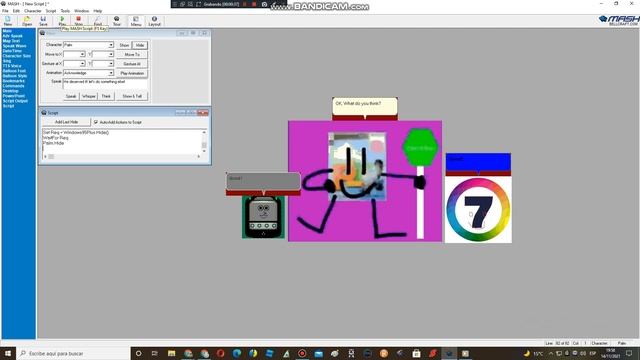The width and height of the screenshot is (640, 360).
Task: Select Adv Speak in the sidebar
Action: pos(13,36)
